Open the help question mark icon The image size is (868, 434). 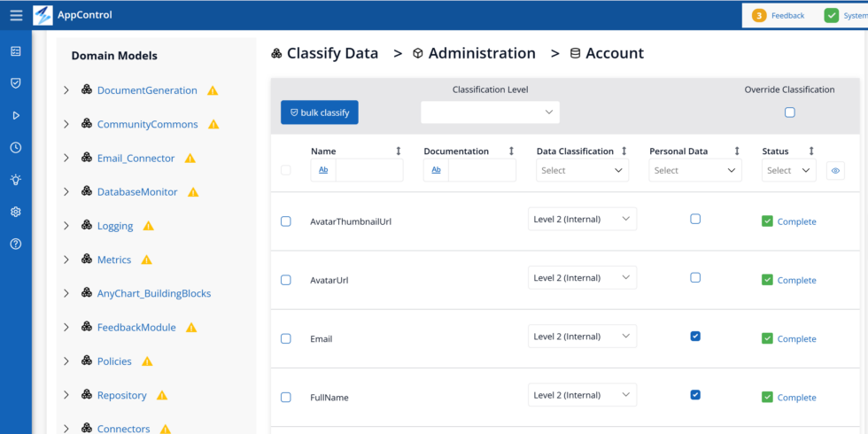click(16, 244)
